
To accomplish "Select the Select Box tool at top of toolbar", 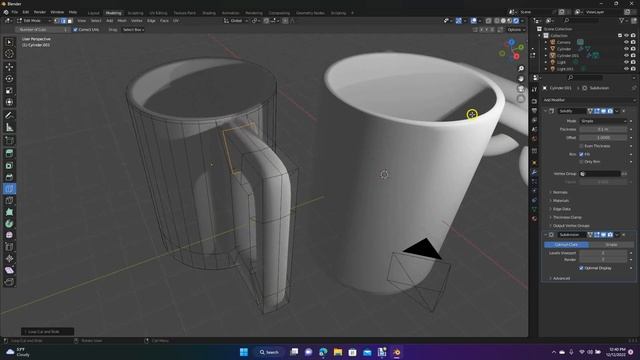I will click(x=9, y=42).
